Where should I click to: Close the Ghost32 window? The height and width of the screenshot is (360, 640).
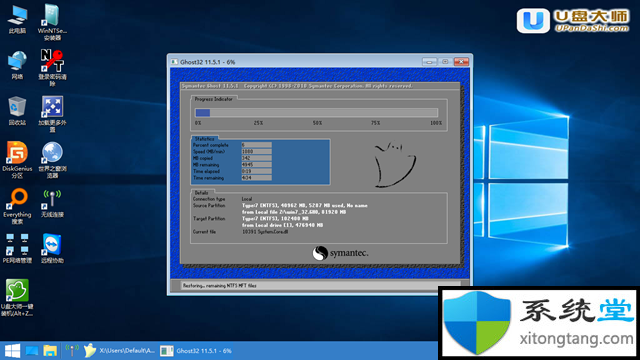point(461,62)
